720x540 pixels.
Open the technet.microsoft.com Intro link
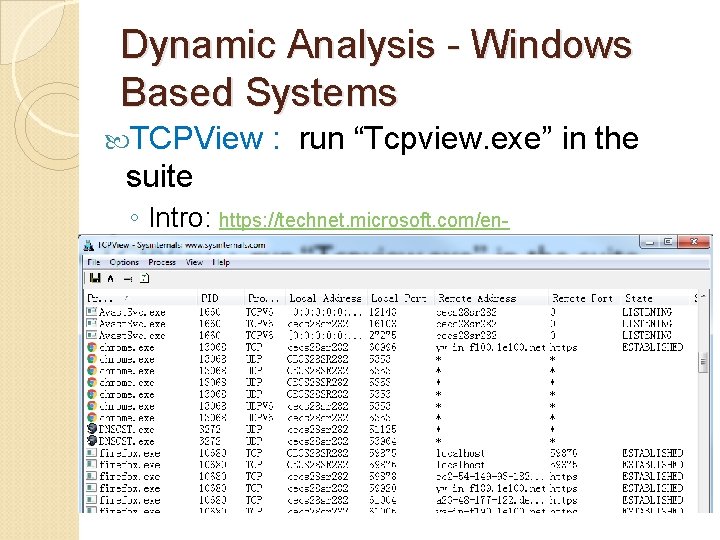pos(364,220)
